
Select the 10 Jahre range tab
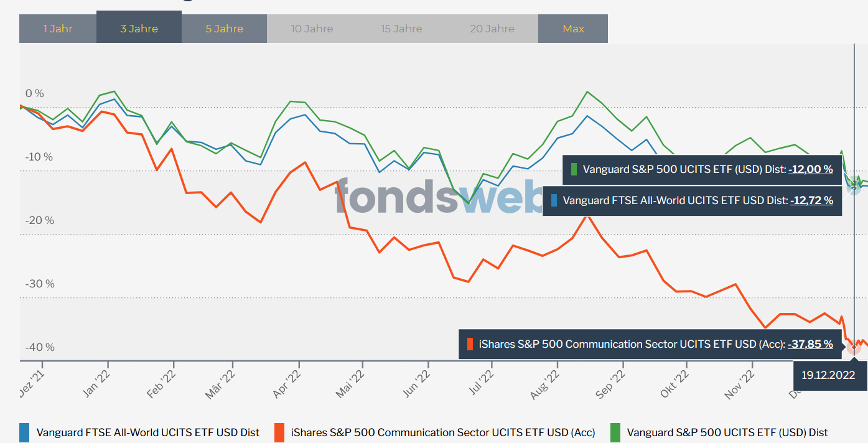pyautogui.click(x=312, y=29)
